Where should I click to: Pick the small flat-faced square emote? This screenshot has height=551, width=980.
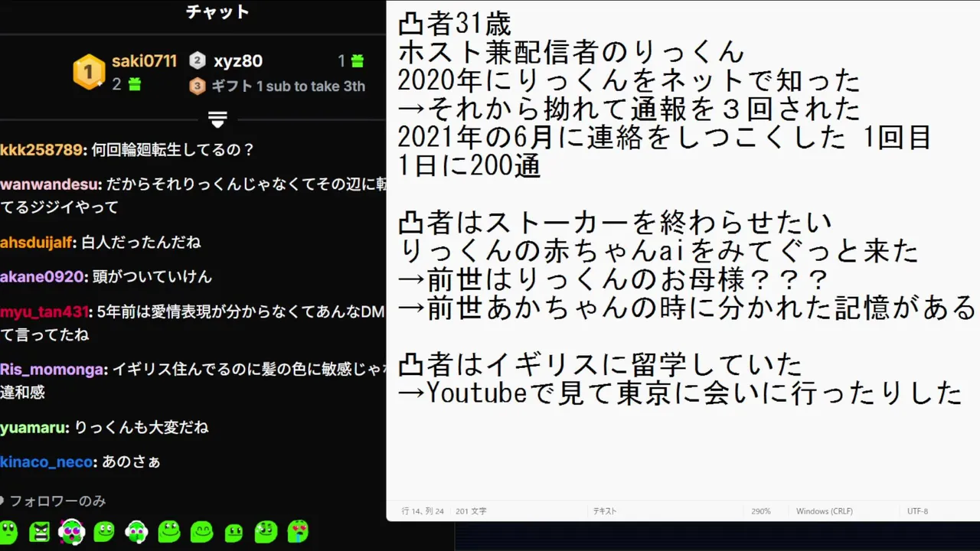pyautogui.click(x=234, y=532)
